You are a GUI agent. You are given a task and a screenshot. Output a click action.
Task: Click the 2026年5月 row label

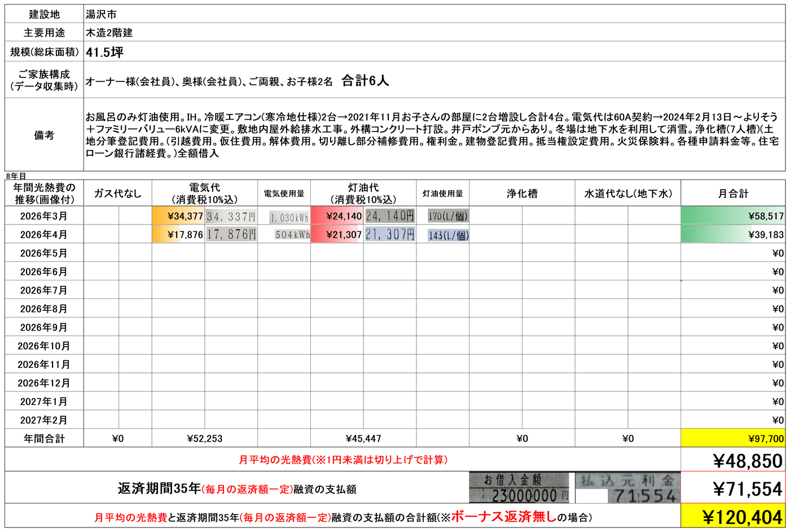tap(44, 253)
